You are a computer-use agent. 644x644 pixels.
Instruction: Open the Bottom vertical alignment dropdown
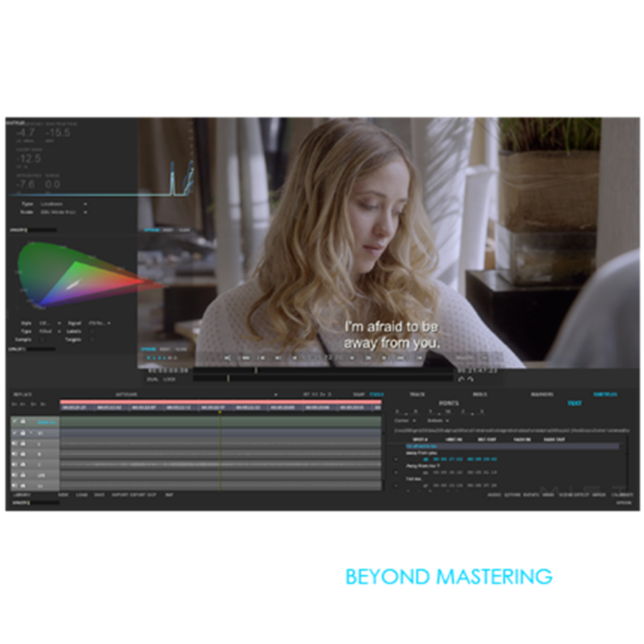click(x=438, y=421)
